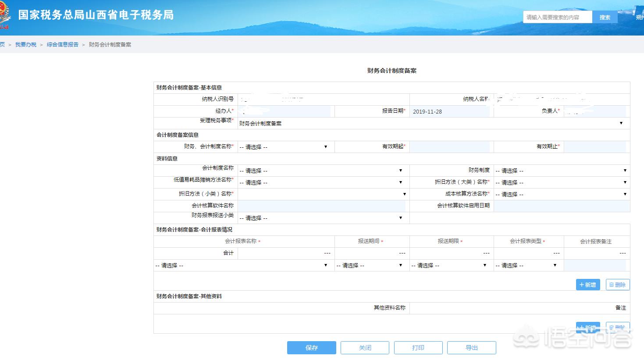Navigate to 我要办税 in the breadcrumb
Viewport: 644px width, 360px height.
25,44
